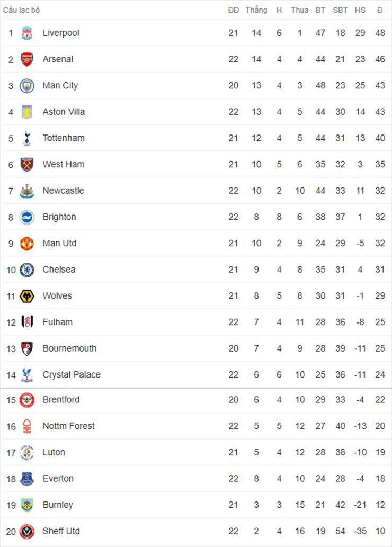Open the Aston Villa team link
The width and height of the screenshot is (392, 547).
tap(64, 112)
